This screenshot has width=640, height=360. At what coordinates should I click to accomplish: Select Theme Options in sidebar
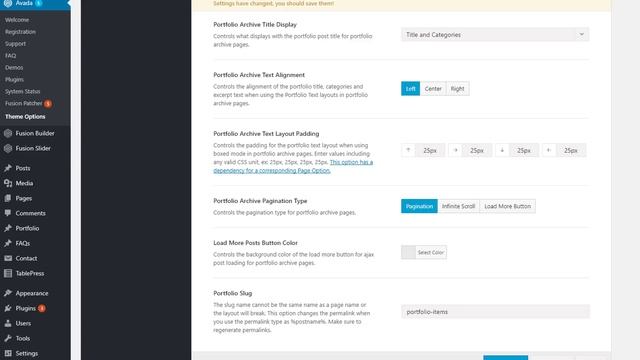[25, 117]
